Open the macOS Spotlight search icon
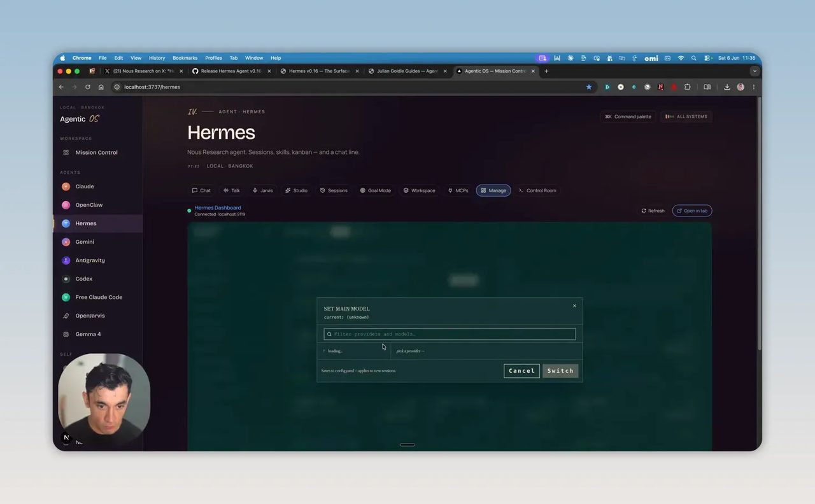 click(694, 58)
